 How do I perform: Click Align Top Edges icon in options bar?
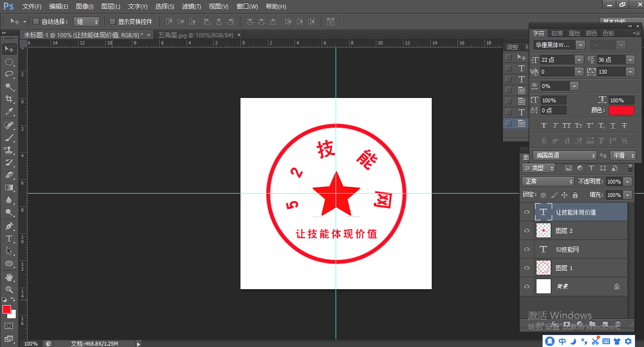pos(169,22)
